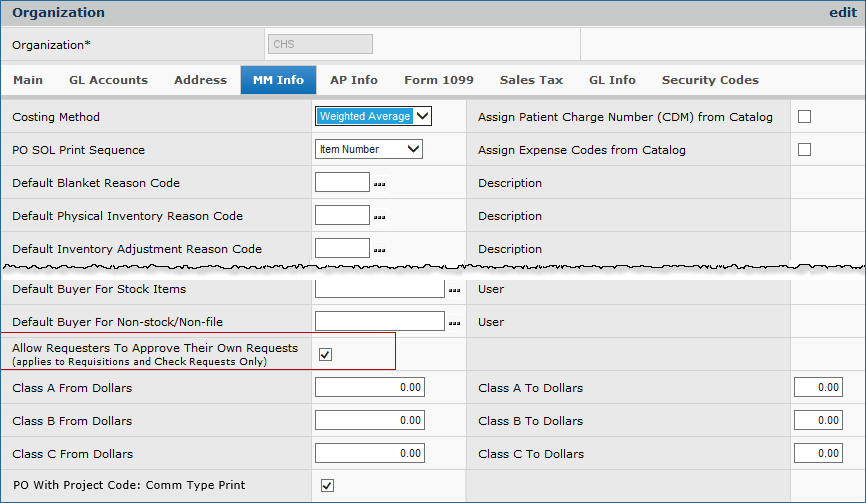This screenshot has width=866, height=503.
Task: Open lookup for Default Blanket Reason Code
Action: [379, 185]
